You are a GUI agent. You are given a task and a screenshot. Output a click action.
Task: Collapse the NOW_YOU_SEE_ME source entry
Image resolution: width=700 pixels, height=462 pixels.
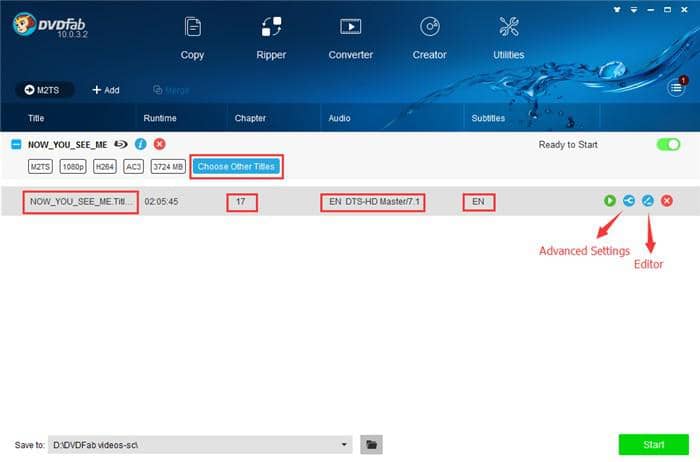pyautogui.click(x=16, y=144)
